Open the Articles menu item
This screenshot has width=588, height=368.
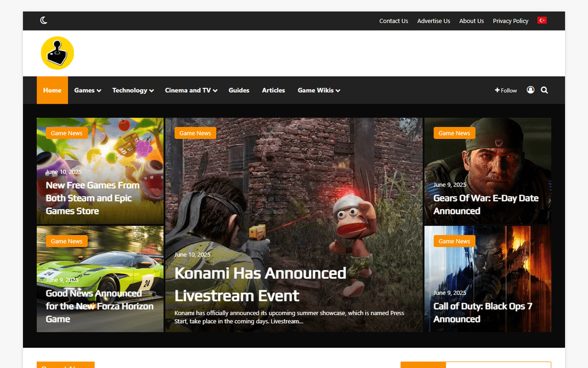(273, 90)
